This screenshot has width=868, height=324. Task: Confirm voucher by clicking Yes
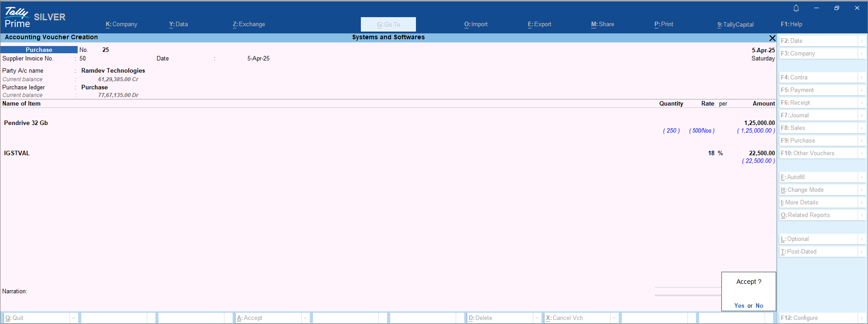tap(739, 305)
